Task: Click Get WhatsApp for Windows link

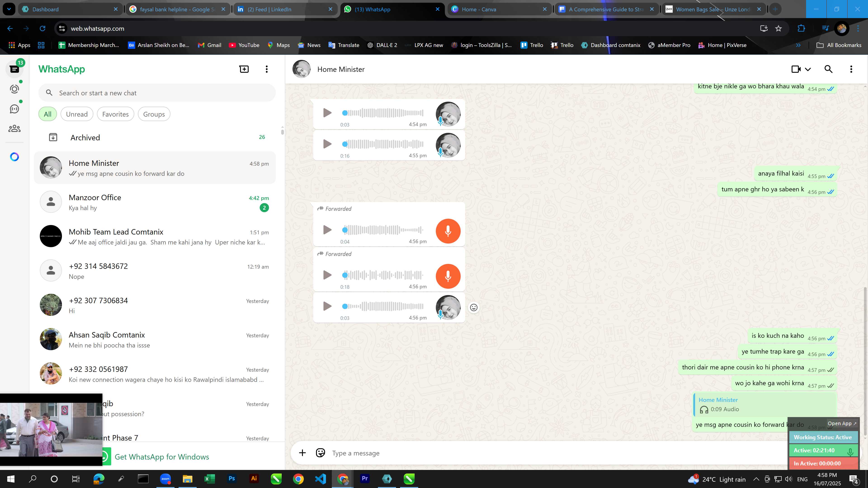Action: point(162,457)
